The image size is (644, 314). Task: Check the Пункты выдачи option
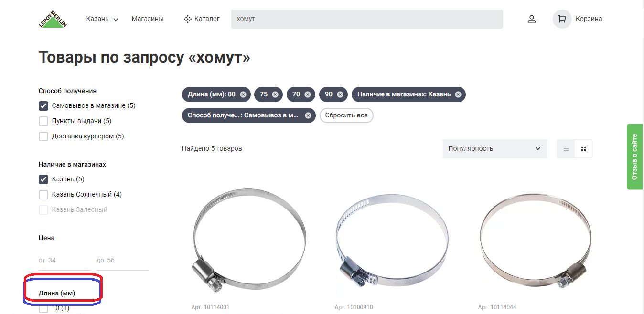(43, 121)
